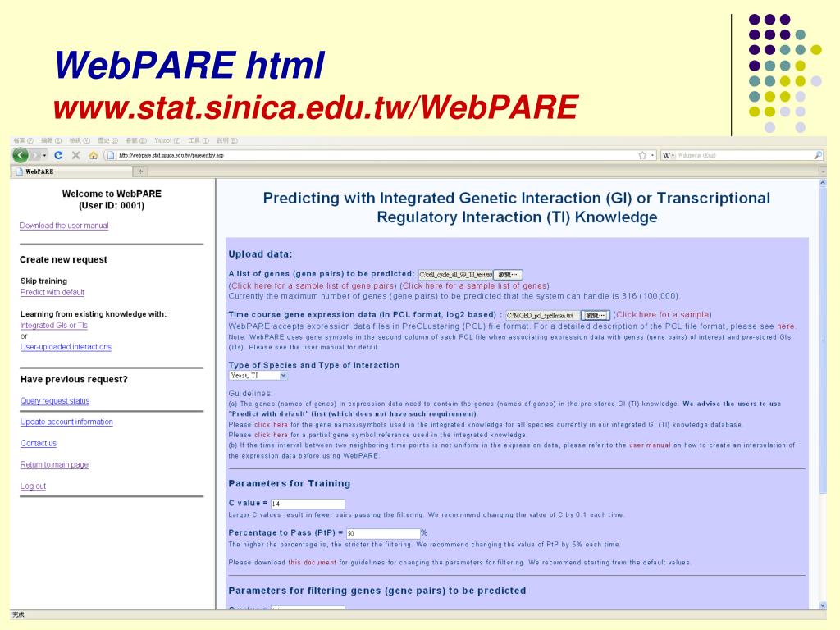This screenshot has height=630, width=840.
Task: Click here for a sample PCL link
Action: click(x=663, y=314)
